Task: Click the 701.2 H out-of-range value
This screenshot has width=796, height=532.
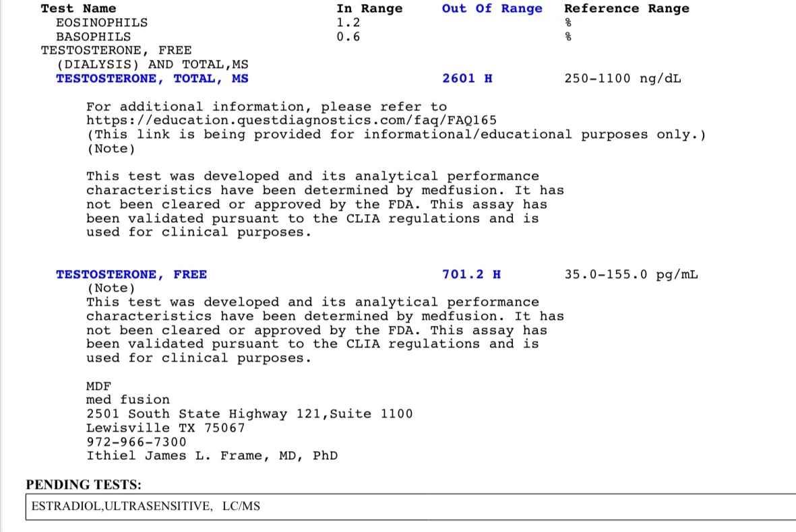Action: (x=471, y=274)
